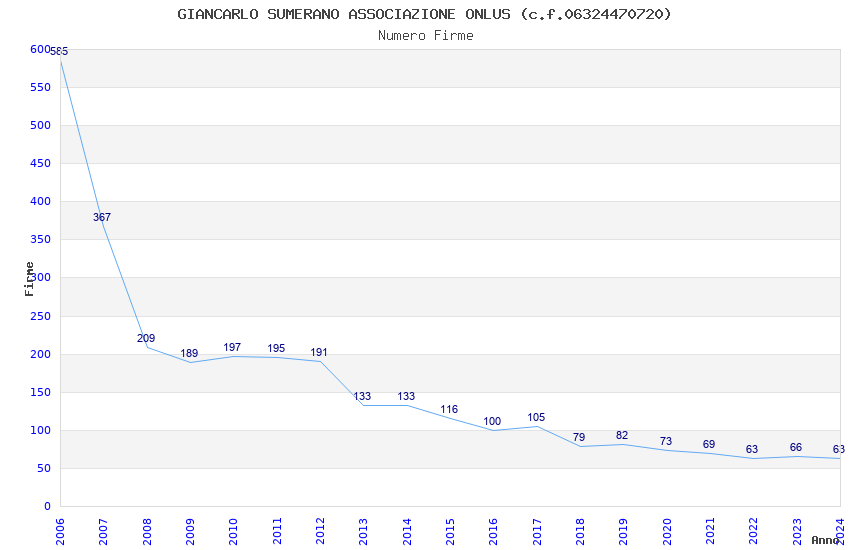
Task: Select the 100 data label for 2016
Action: [x=492, y=422]
